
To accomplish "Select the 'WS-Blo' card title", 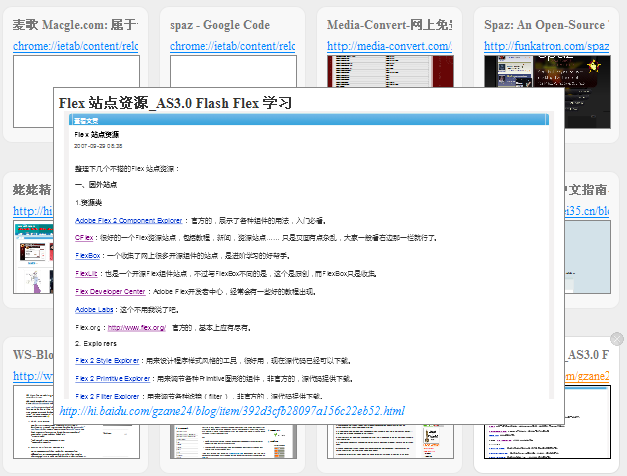I will tap(33, 355).
